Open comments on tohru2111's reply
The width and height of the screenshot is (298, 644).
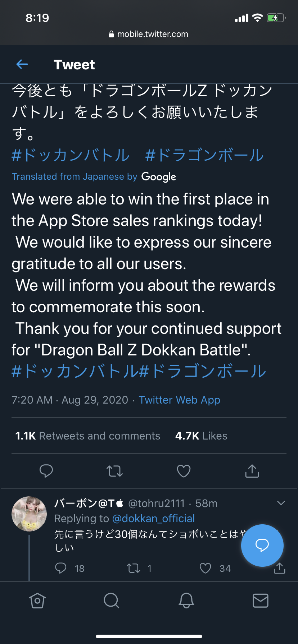[x=60, y=568]
